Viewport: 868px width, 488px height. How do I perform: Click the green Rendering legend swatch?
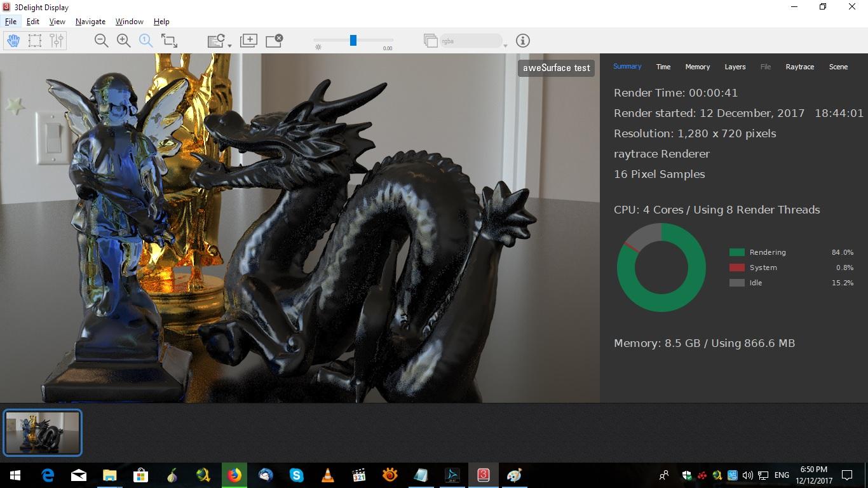pyautogui.click(x=737, y=252)
